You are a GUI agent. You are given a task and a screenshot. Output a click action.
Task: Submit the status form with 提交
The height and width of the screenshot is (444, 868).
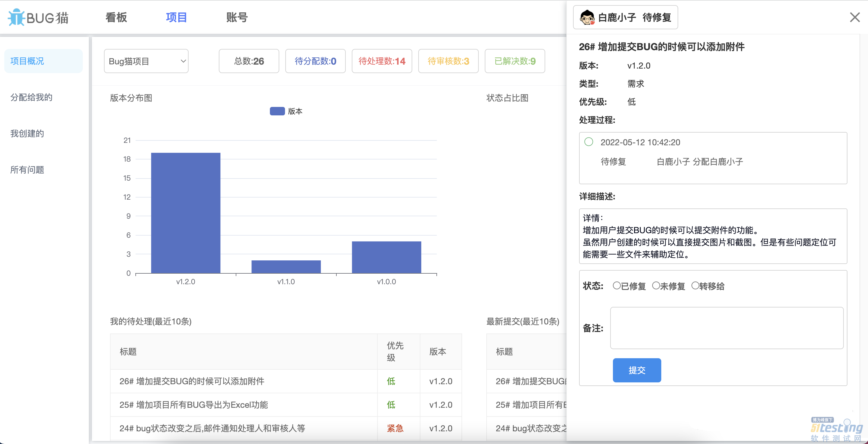[637, 370]
